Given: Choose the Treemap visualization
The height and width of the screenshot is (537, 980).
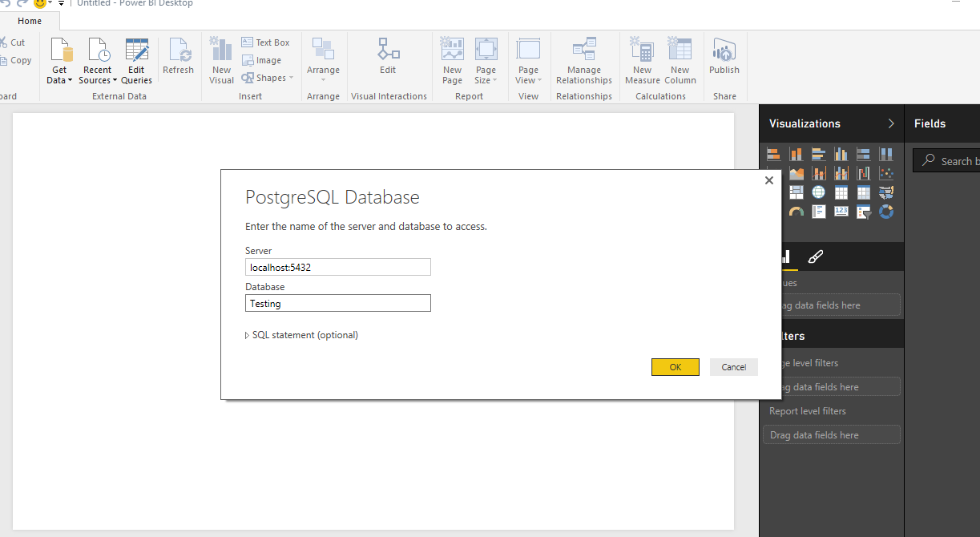Looking at the screenshot, I should click(x=796, y=192).
